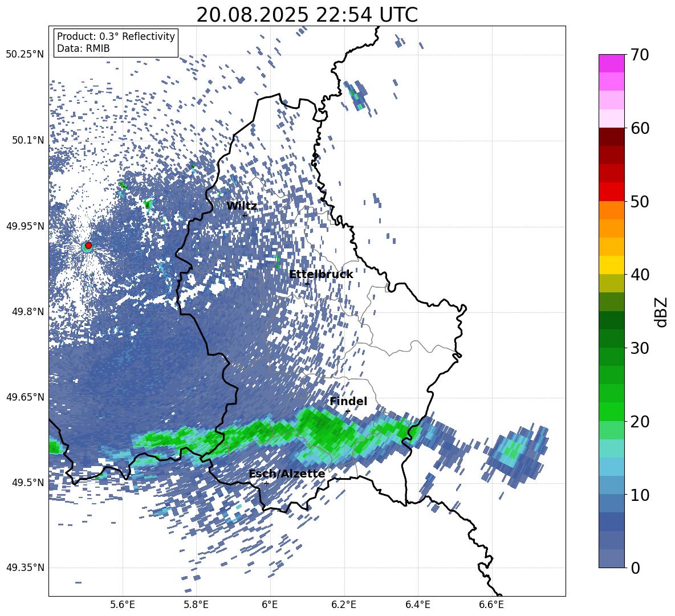
Task: Click the cyan colorbar swatch near 15 dBZ
Action: pos(612,448)
